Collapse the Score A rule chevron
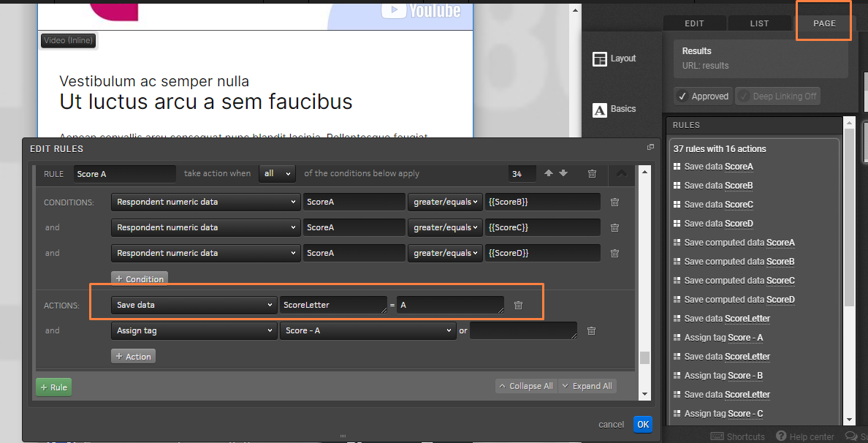The width and height of the screenshot is (868, 443). (622, 173)
